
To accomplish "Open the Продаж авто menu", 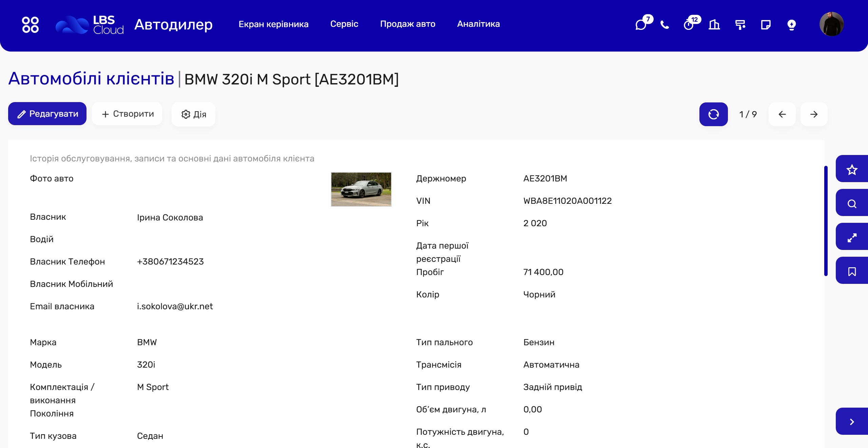I will click(408, 24).
